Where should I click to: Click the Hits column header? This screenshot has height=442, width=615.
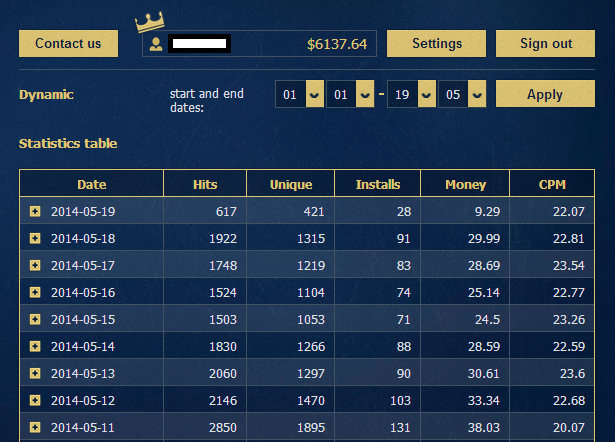205,184
